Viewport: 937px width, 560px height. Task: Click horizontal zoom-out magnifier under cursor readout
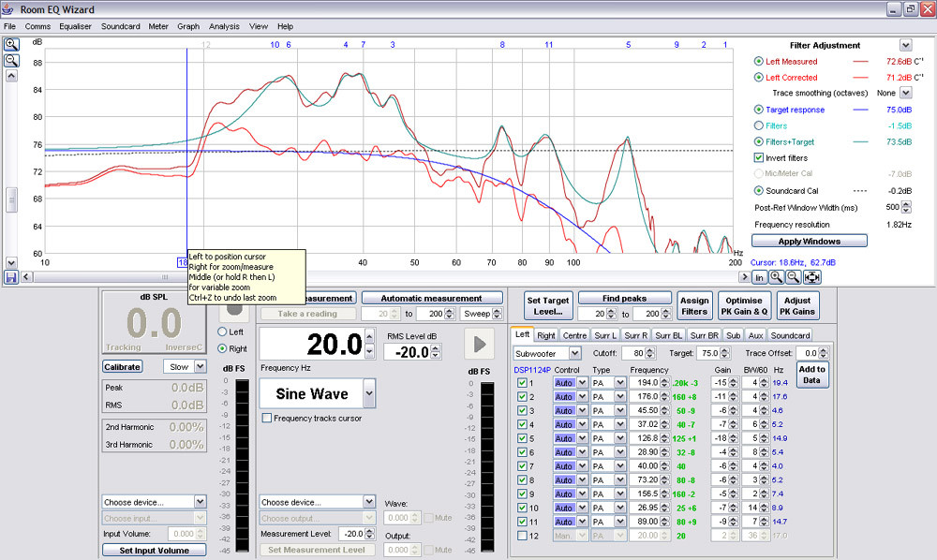tap(793, 277)
